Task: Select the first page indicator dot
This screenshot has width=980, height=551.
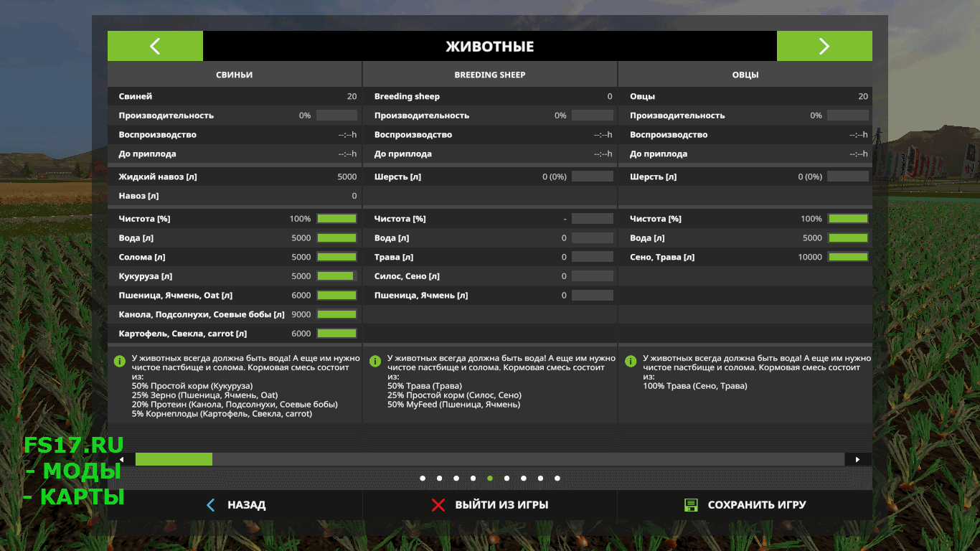Action: (x=423, y=478)
